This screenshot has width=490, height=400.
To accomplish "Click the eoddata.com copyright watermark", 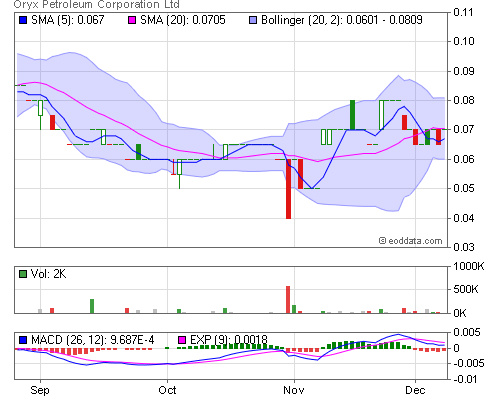I will pos(411,241).
